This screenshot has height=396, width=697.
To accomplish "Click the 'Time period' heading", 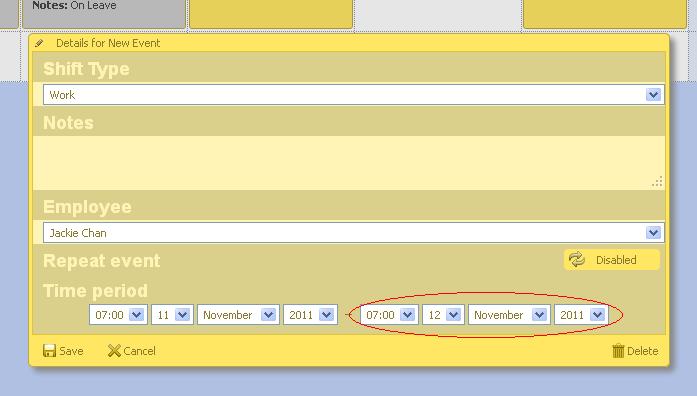I will click(x=95, y=291).
